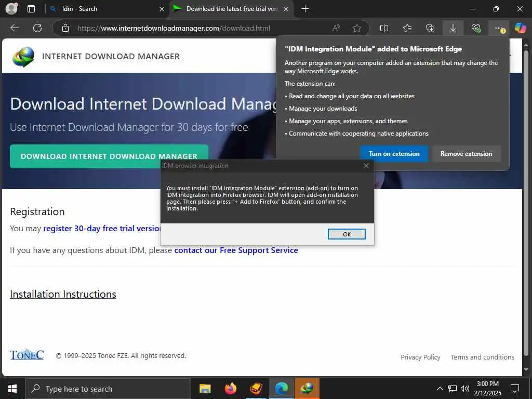This screenshot has height=399, width=532.
Task: Launch Firefox from the taskbar
Action: (x=231, y=389)
